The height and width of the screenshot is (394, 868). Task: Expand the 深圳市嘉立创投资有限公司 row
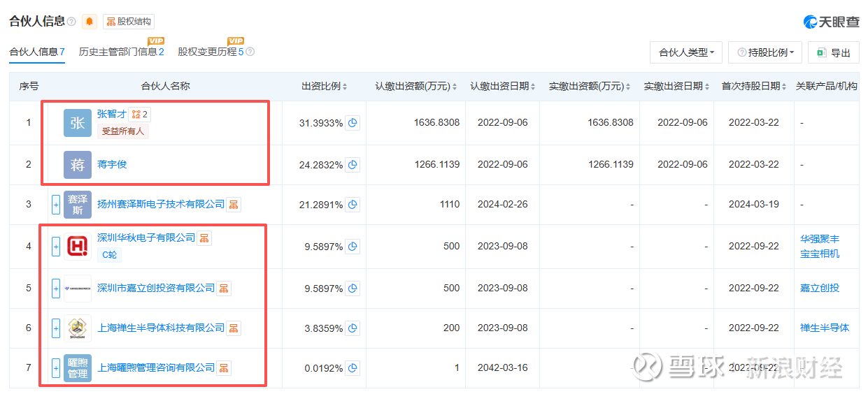click(56, 288)
